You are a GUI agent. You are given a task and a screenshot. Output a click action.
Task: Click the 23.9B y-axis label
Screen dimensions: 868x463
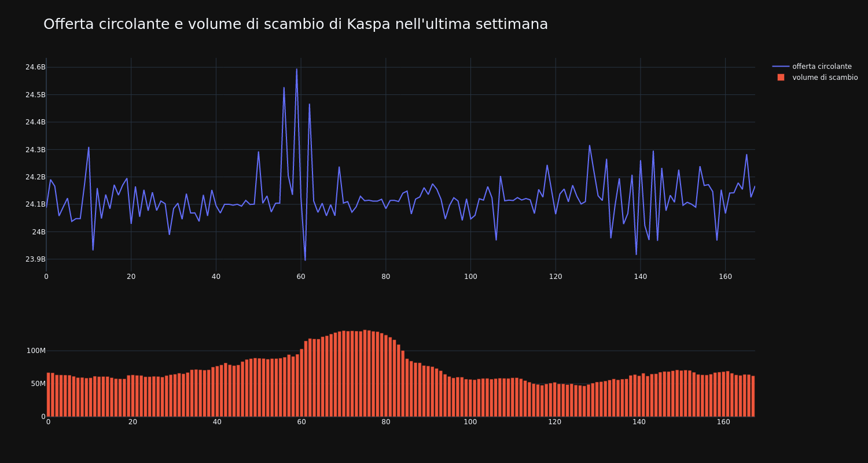pyautogui.click(x=35, y=259)
